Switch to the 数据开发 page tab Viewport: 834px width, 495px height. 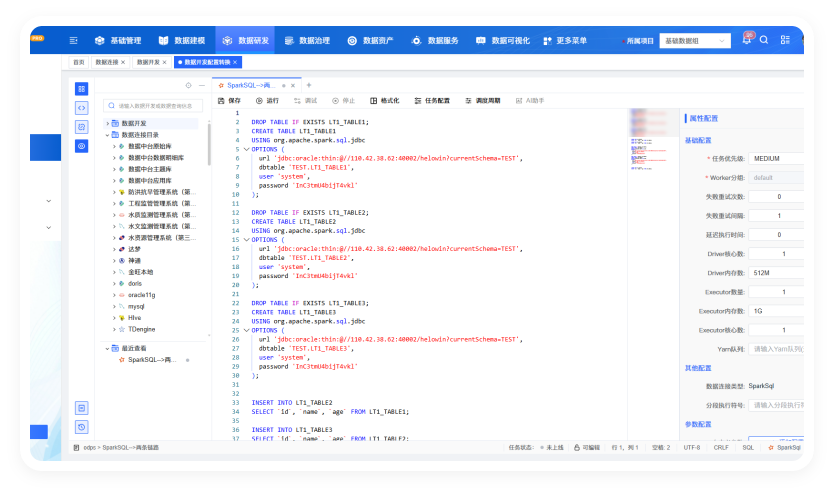[x=148, y=62]
